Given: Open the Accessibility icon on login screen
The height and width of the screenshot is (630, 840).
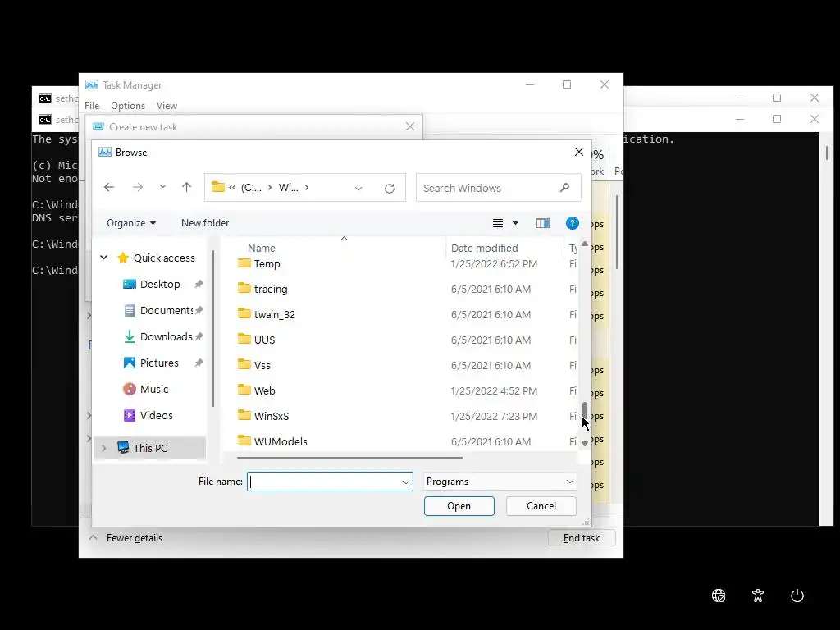Looking at the screenshot, I should pyautogui.click(x=757, y=596).
